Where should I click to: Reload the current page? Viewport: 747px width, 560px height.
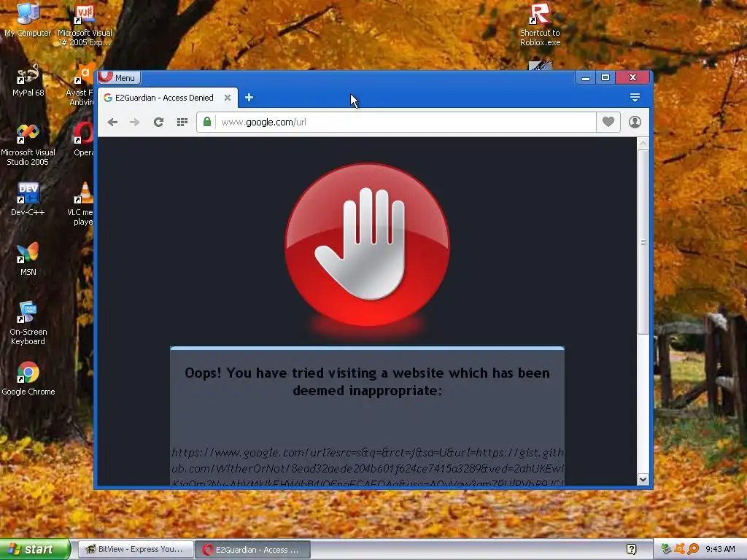(158, 122)
